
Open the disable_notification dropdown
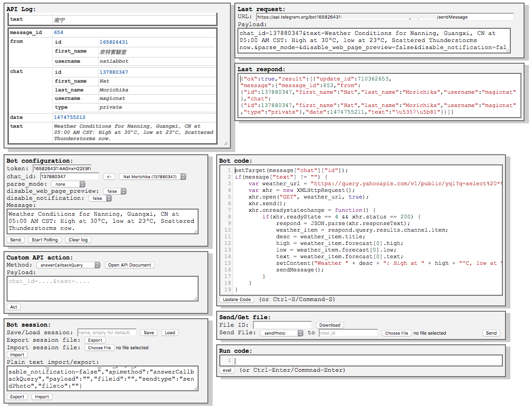click(x=100, y=198)
